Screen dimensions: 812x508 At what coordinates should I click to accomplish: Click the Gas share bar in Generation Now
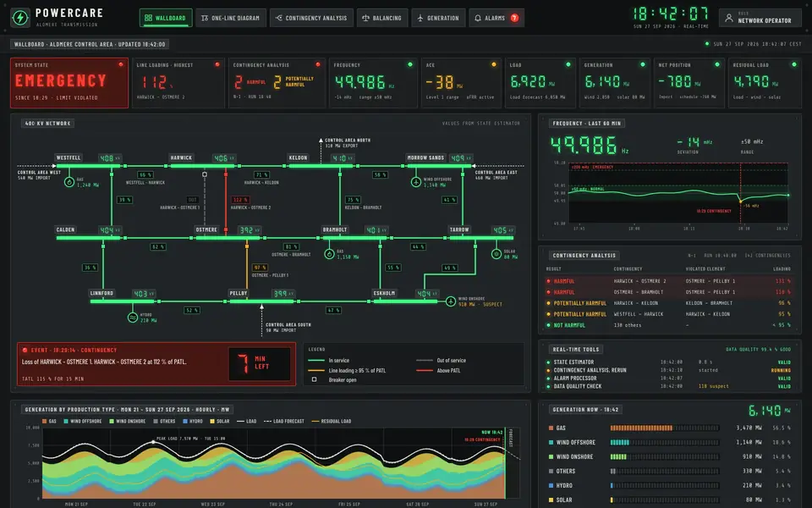[665, 428]
